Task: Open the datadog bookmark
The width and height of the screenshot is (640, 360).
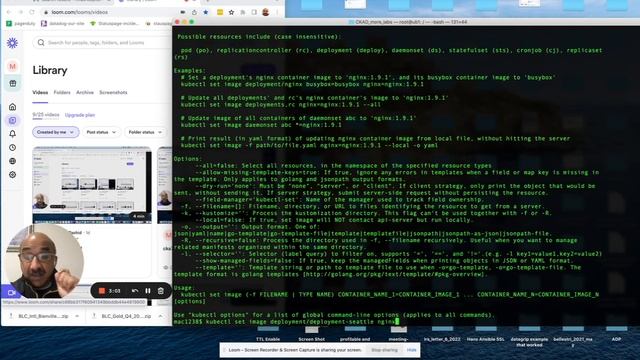Action: coord(62,24)
